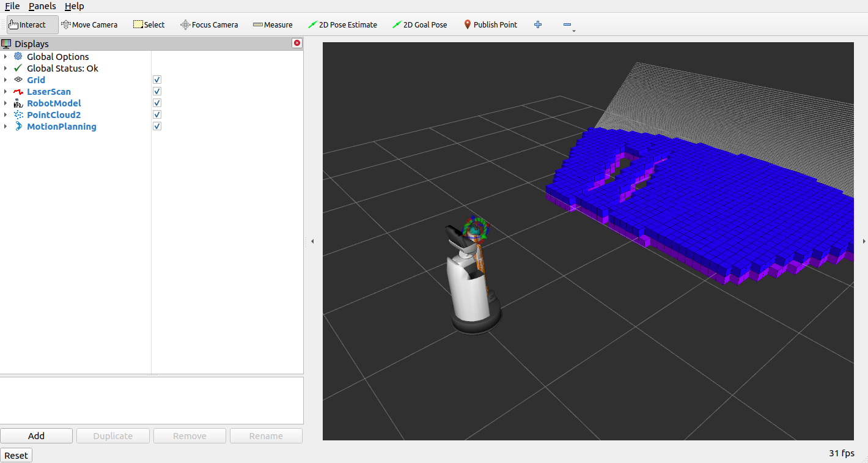
Task: Toggle the MotionPlanning display checkbox
Action: coord(157,127)
